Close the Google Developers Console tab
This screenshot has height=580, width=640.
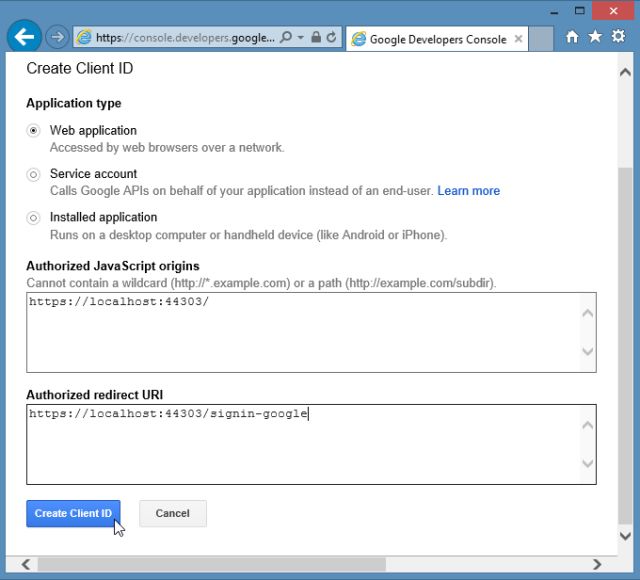[x=518, y=39]
